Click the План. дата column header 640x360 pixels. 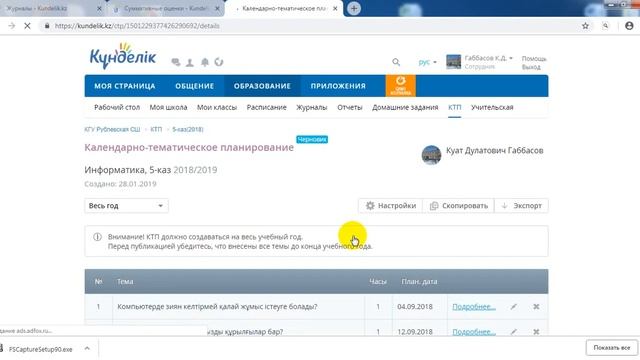[x=419, y=281]
